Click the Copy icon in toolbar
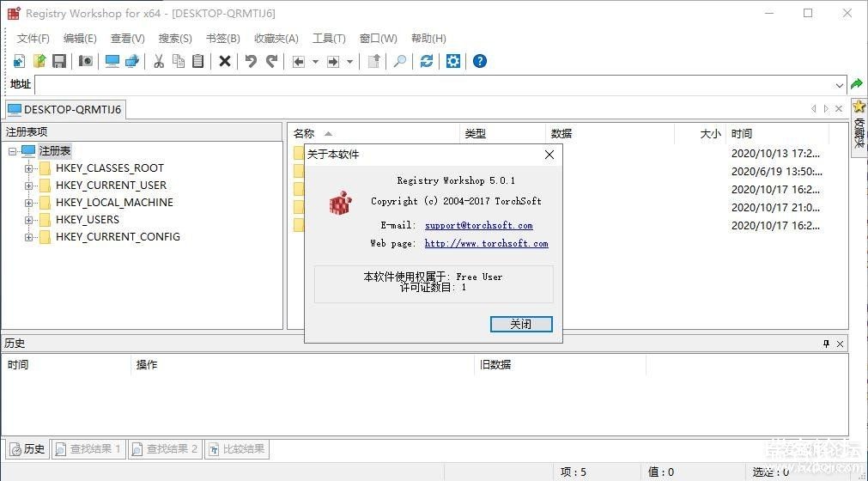The width and height of the screenshot is (868, 481). coord(179,61)
